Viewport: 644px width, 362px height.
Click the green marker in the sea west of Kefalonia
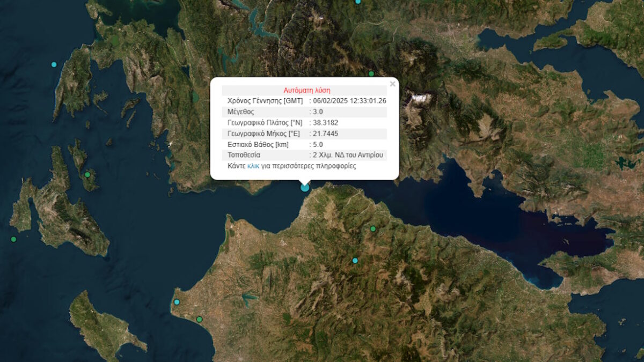pos(13,239)
